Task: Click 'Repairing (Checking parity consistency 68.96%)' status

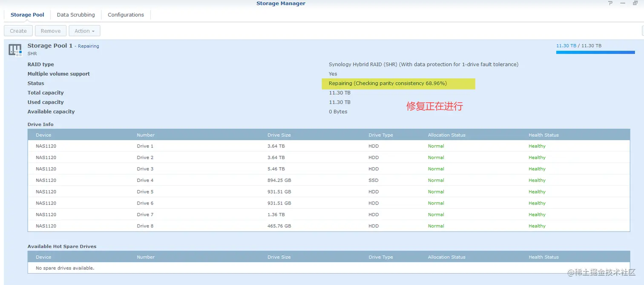Action: [388, 83]
